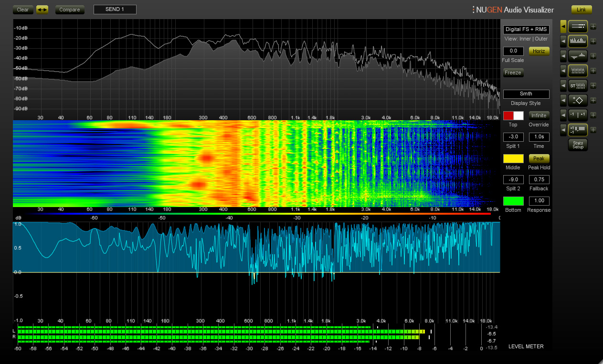603x364 pixels.
Task: Open the vectorscope diamond view icon
Action: pos(578,101)
